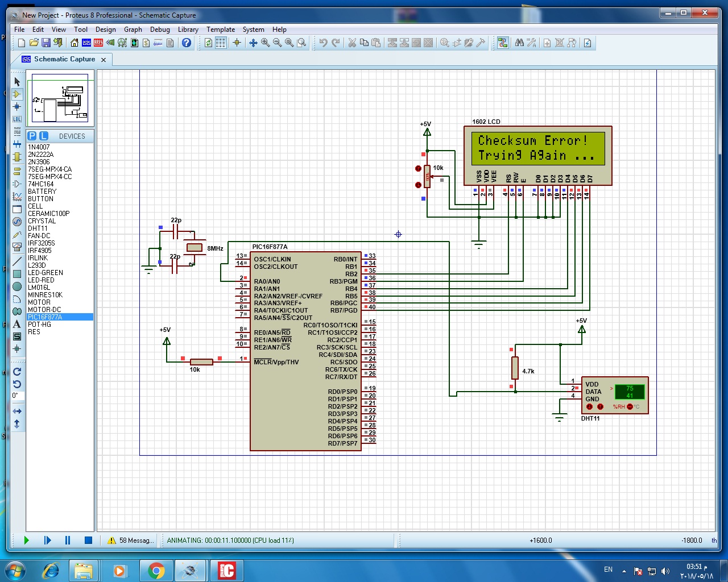Open Google Chrome from the taskbar
Viewport: 728px width, 582px height.
pyautogui.click(x=156, y=571)
